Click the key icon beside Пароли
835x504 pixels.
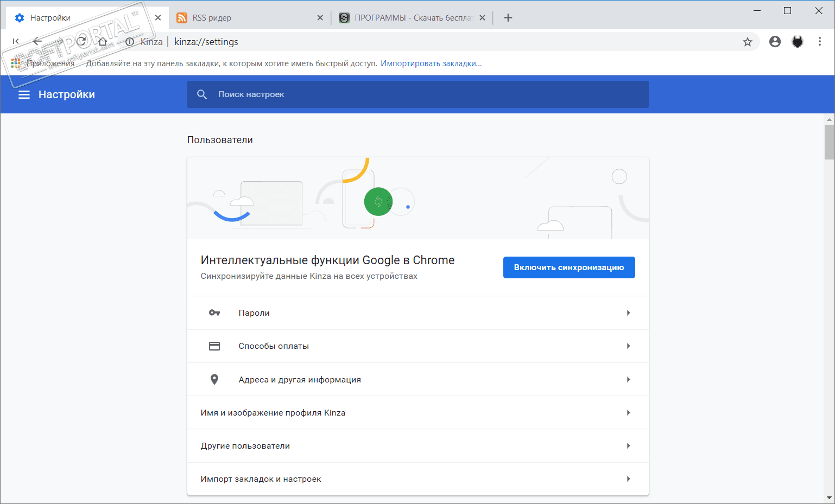pos(214,313)
